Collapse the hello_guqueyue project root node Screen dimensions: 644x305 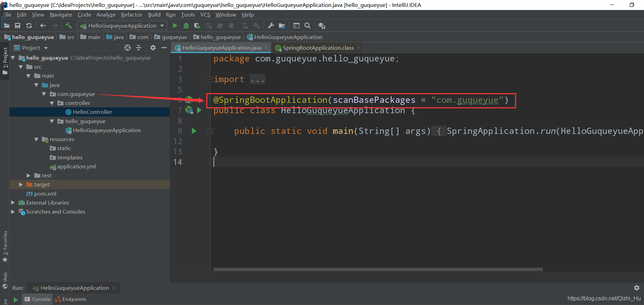tap(13, 58)
